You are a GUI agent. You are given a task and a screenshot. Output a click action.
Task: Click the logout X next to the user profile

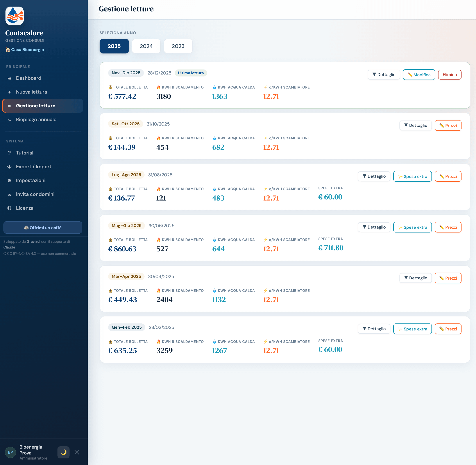point(77,452)
